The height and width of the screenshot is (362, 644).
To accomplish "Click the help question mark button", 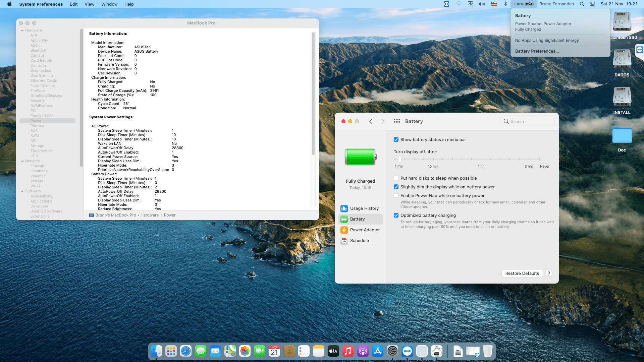I will [x=549, y=273].
